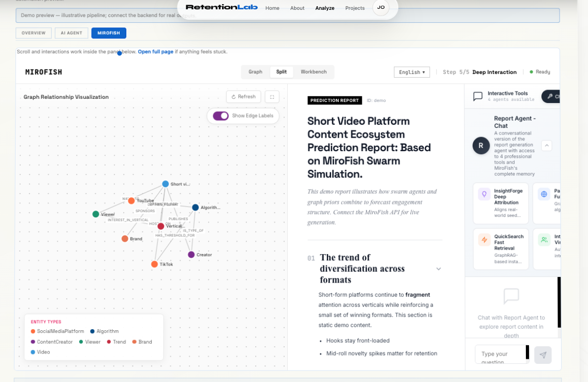Click the fullscreen expand graph icon
This screenshot has height=382, width=588.
pos(272,97)
